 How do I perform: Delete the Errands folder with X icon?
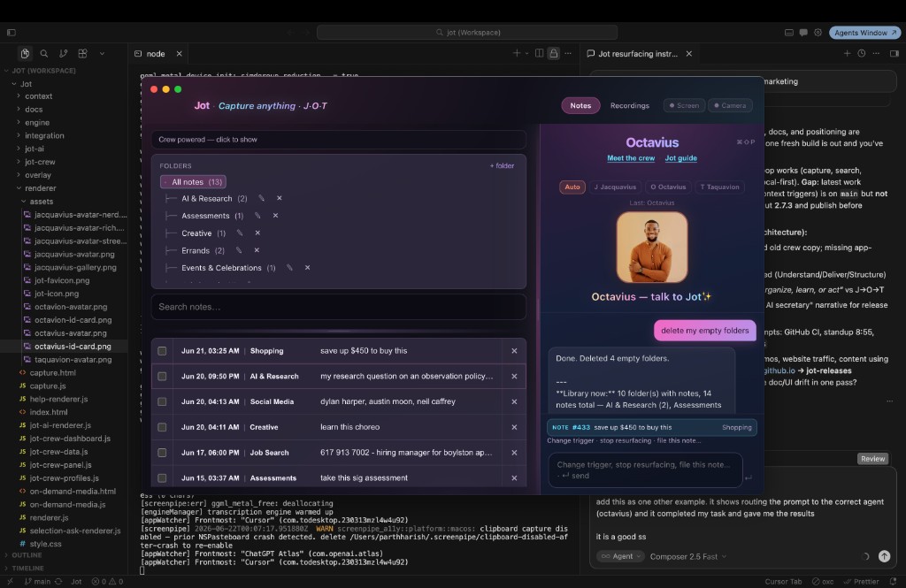[257, 250]
